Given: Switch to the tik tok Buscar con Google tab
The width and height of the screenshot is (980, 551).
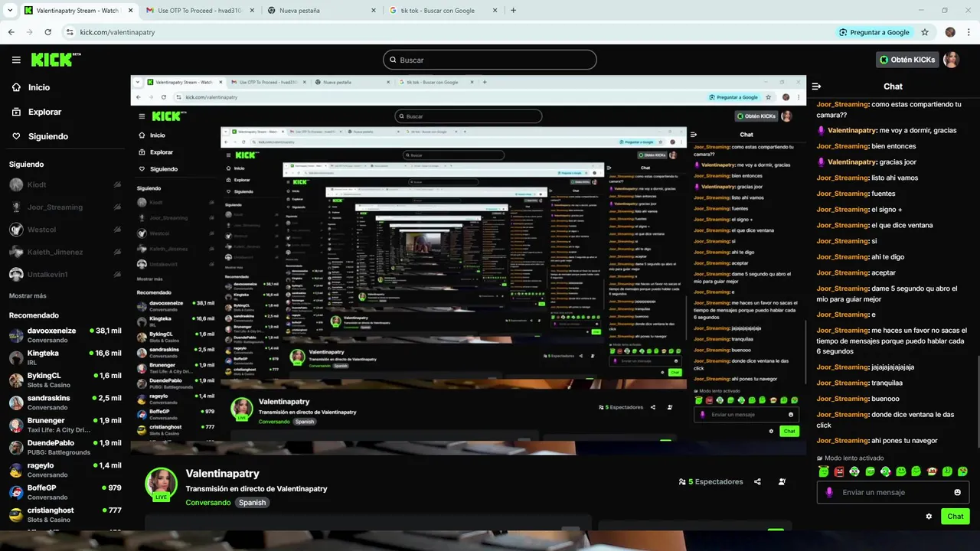Looking at the screenshot, I should (x=443, y=11).
